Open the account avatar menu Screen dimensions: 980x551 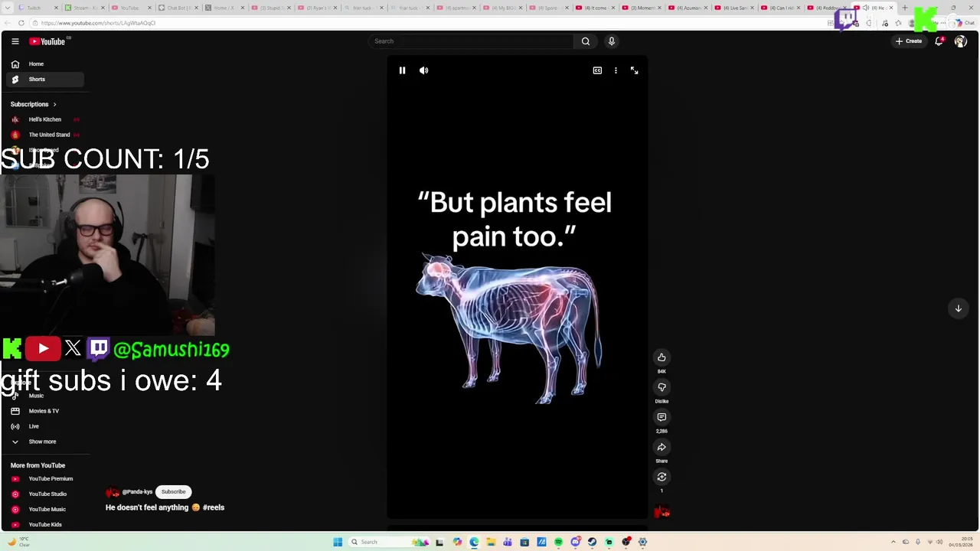pyautogui.click(x=960, y=41)
